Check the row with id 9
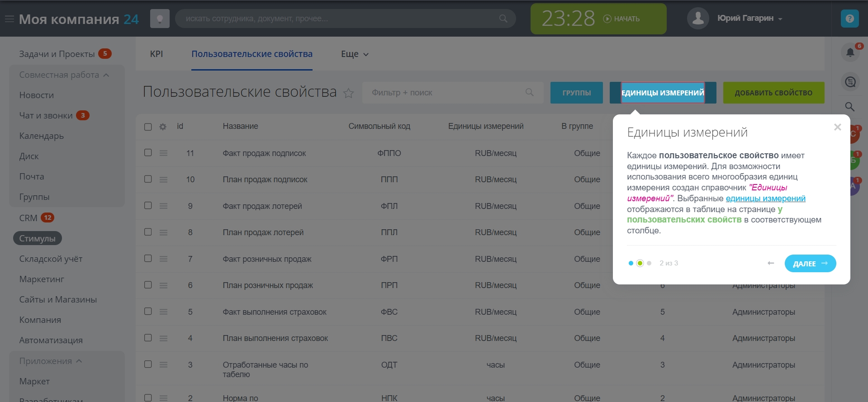868x402 pixels. [x=148, y=205]
